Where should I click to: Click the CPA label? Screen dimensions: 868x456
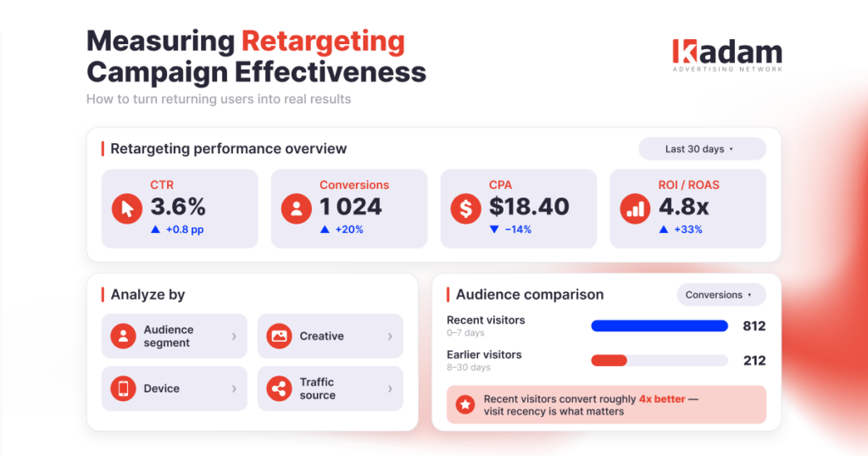click(x=500, y=185)
